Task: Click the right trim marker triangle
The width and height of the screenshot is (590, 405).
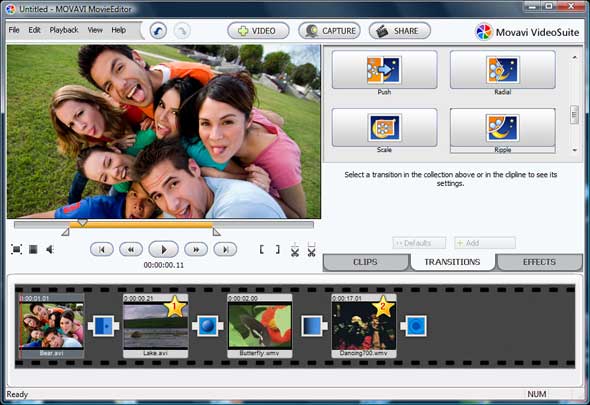Action: [216, 231]
